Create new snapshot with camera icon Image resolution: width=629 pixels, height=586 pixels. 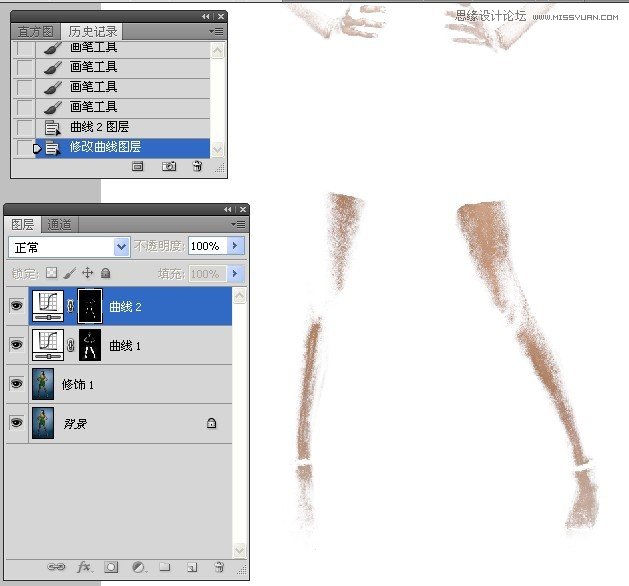pos(169,166)
